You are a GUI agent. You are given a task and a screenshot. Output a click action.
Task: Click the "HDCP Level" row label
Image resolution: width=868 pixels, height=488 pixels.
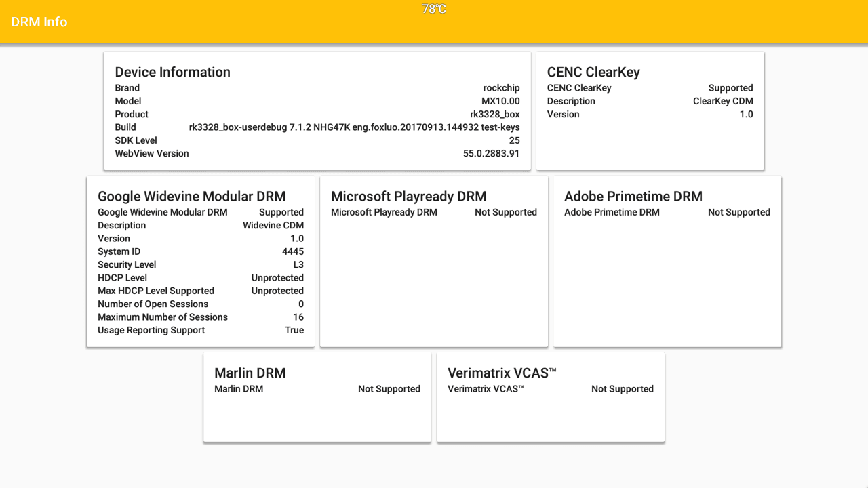[122, 278]
